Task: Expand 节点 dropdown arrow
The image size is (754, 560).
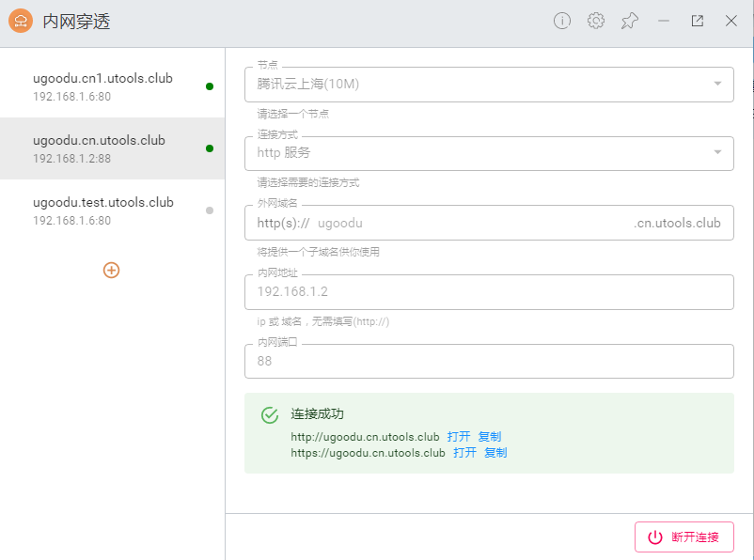Action: (x=717, y=84)
